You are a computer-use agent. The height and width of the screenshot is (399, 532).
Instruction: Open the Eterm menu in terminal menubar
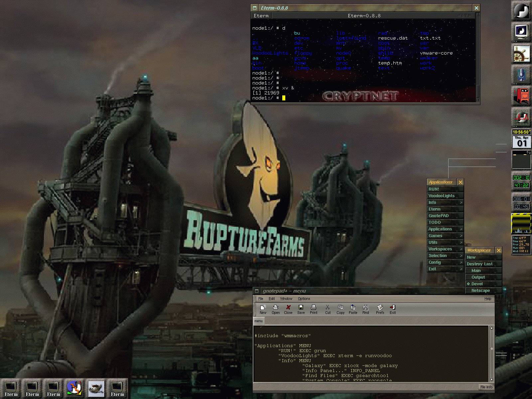(x=261, y=16)
